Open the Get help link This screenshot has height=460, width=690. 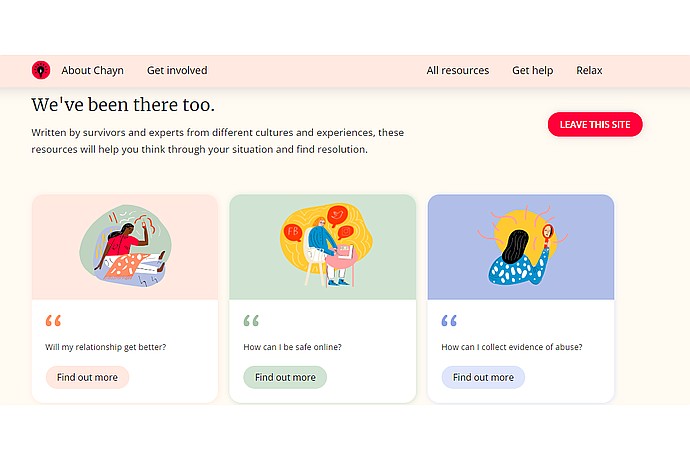tap(532, 70)
